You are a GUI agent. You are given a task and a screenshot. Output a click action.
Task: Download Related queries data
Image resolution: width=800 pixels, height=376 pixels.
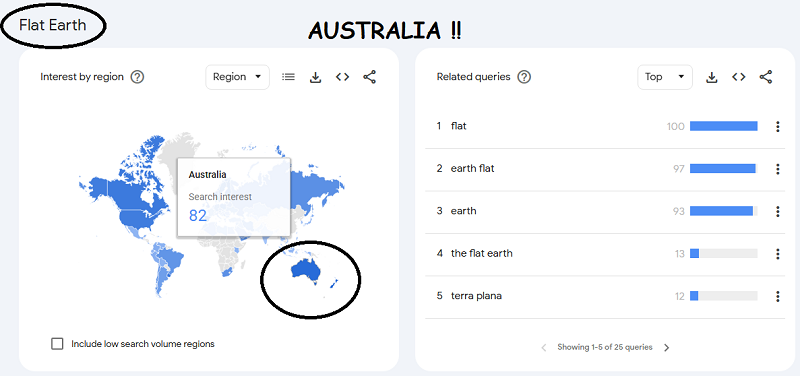pos(712,77)
